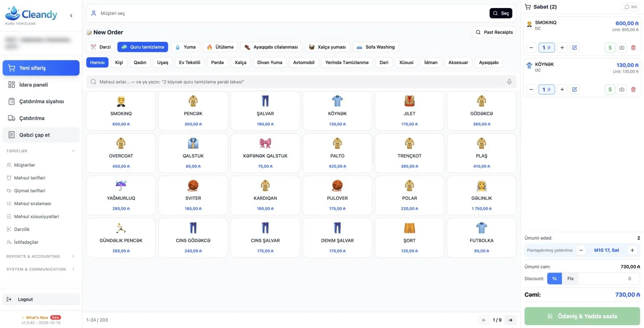Filter products by Aksesuar
The image size is (644, 328).
point(458,62)
